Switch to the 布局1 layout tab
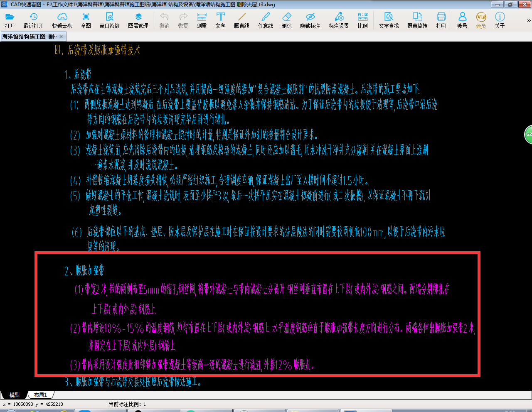This screenshot has width=532, height=412. coord(40,395)
